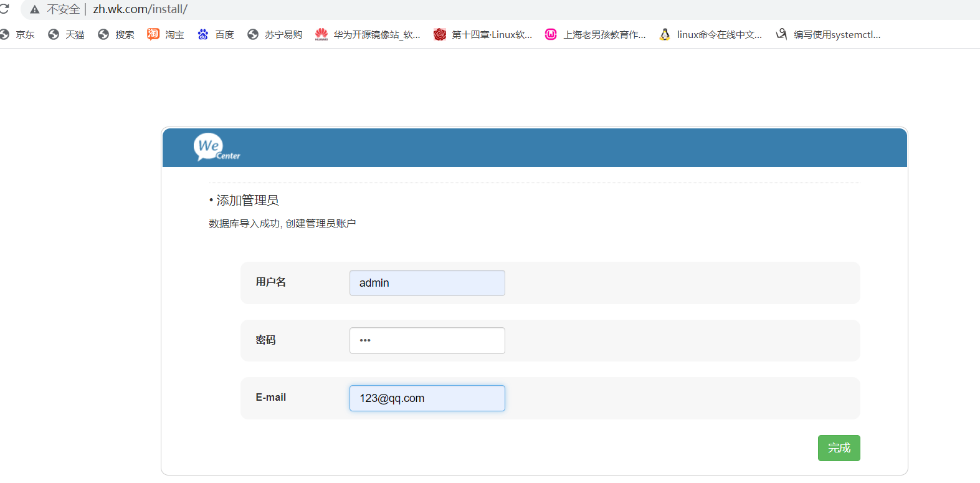
Task: Click the 百度 paw favicon
Action: pos(203,34)
